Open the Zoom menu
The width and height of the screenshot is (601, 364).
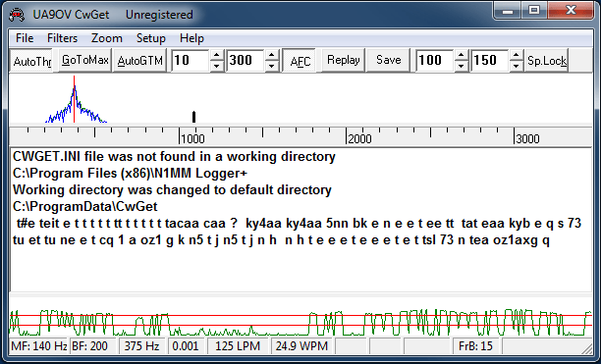click(x=107, y=38)
